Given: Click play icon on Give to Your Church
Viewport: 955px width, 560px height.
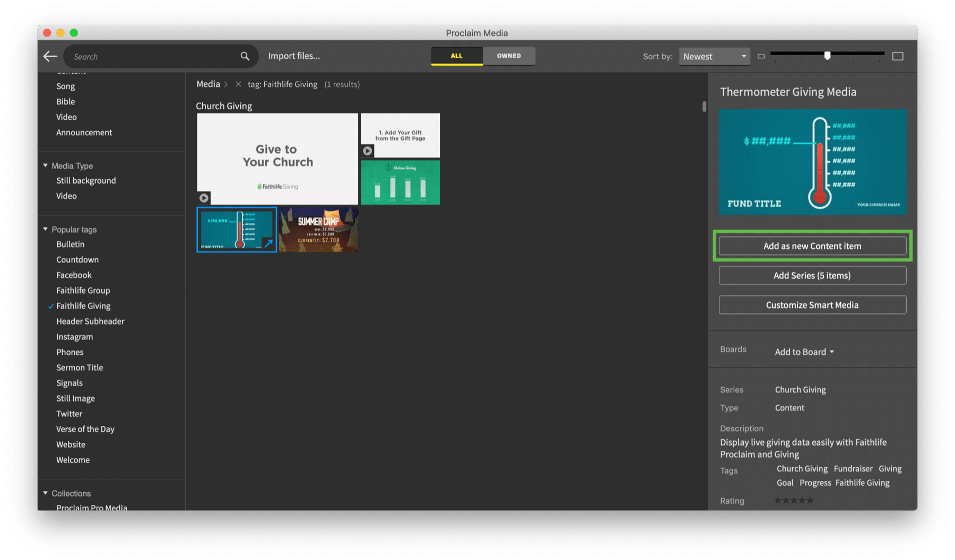Looking at the screenshot, I should tap(204, 198).
